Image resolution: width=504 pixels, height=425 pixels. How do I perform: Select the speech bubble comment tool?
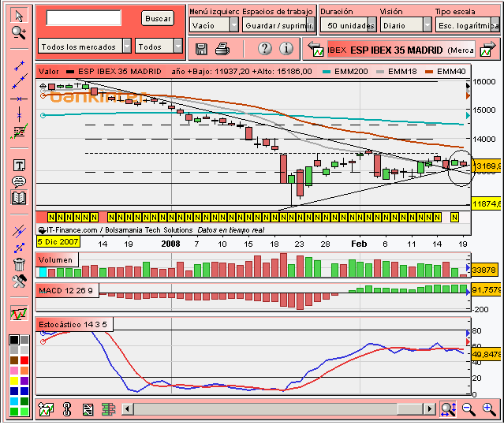[x=19, y=181]
